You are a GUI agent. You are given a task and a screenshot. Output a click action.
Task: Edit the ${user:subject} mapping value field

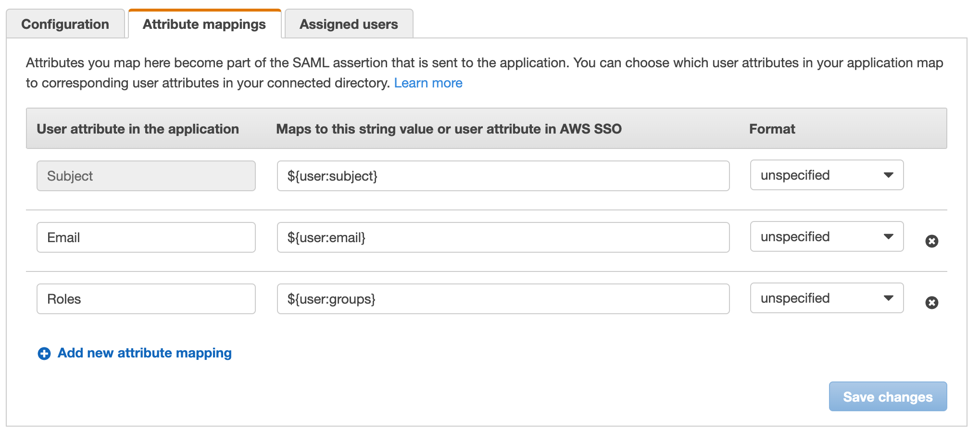[503, 176]
